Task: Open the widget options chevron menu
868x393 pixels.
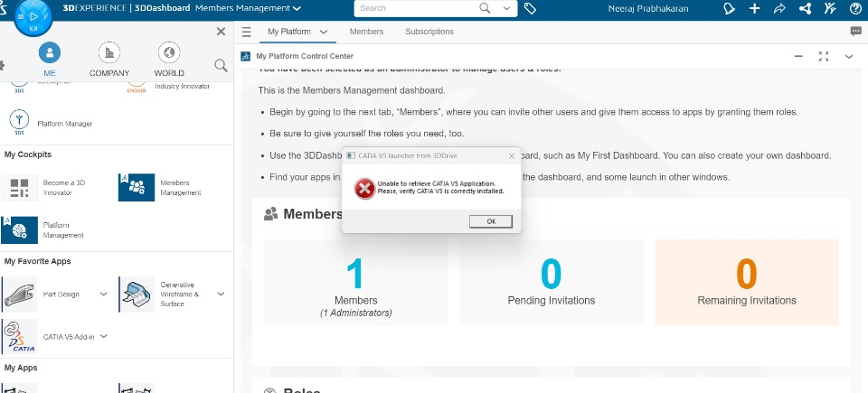Action: [x=849, y=56]
